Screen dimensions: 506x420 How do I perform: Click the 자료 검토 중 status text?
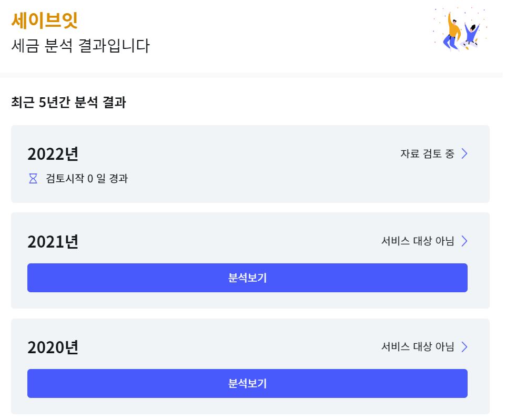[427, 153]
